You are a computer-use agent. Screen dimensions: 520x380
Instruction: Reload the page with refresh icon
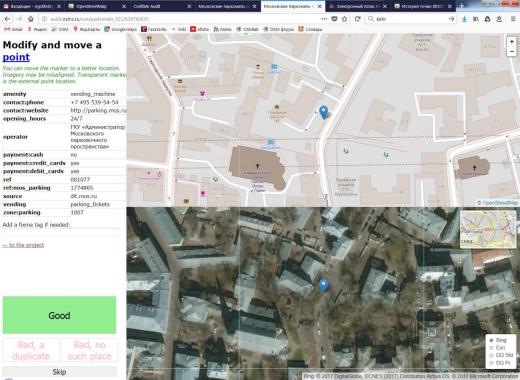click(x=357, y=19)
